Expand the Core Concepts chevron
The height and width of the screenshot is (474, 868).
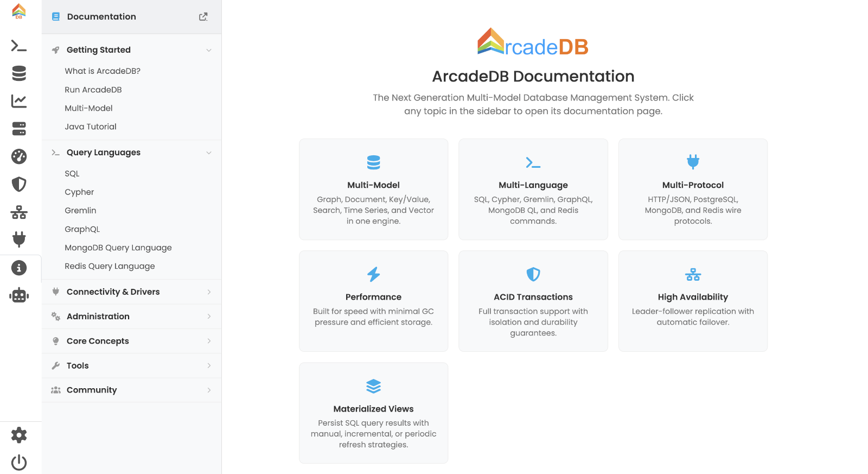coord(209,341)
